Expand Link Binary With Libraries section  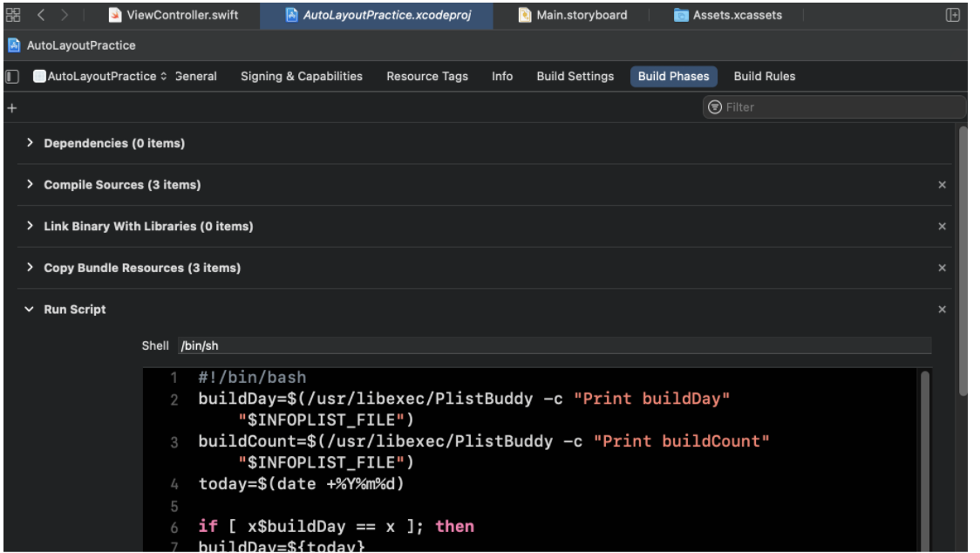click(x=30, y=226)
